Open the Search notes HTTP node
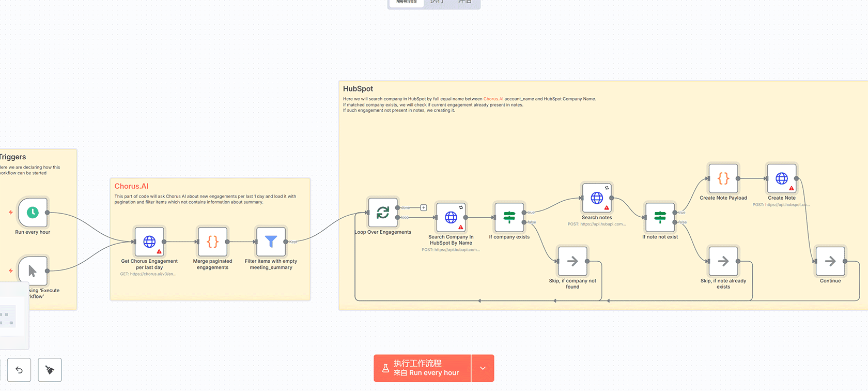Screen dimensions: 868x391 tap(597, 198)
